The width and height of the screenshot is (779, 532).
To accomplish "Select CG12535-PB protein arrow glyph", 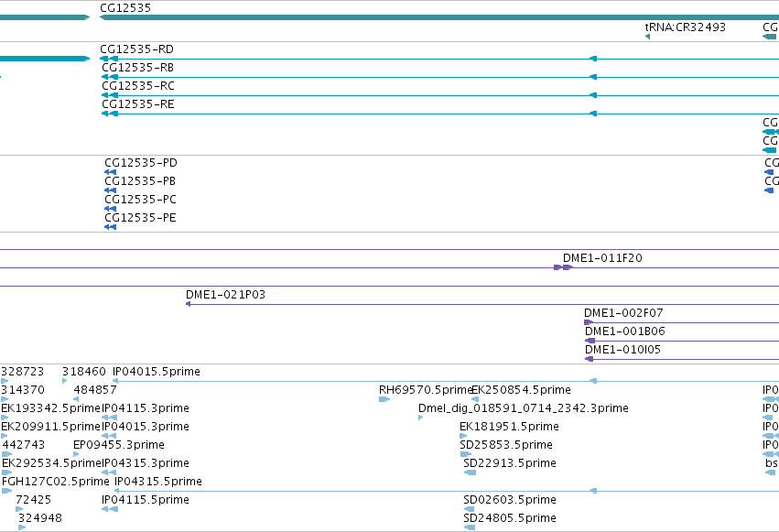I will [110, 190].
